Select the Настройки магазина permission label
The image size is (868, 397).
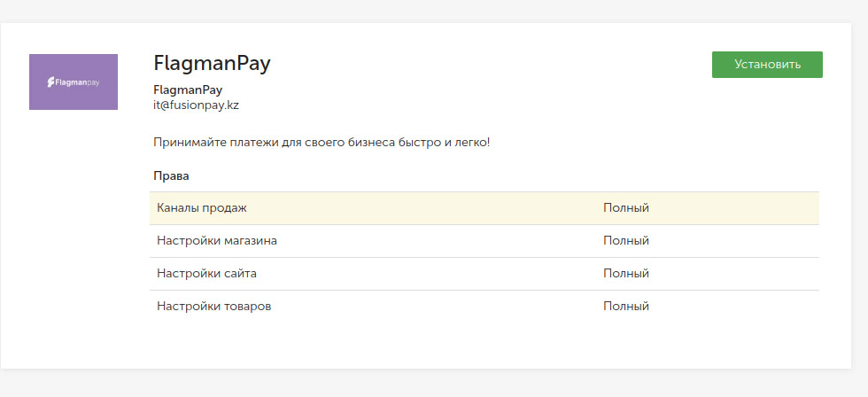coord(217,241)
